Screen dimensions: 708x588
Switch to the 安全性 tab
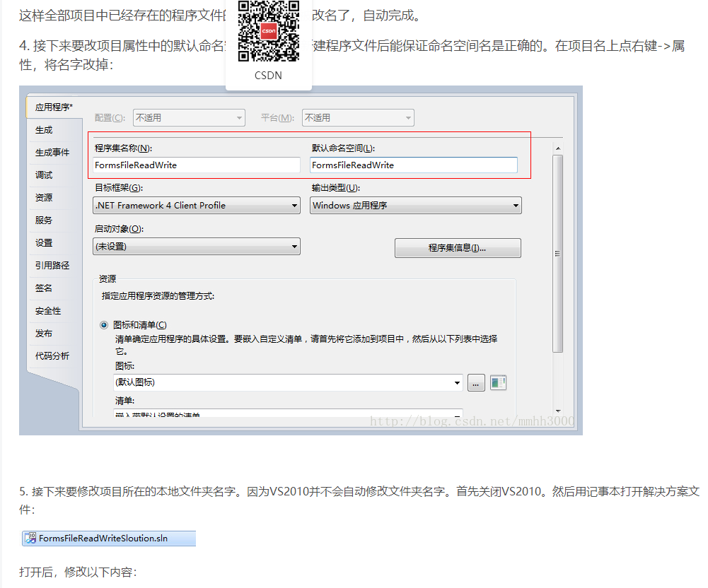tap(48, 311)
